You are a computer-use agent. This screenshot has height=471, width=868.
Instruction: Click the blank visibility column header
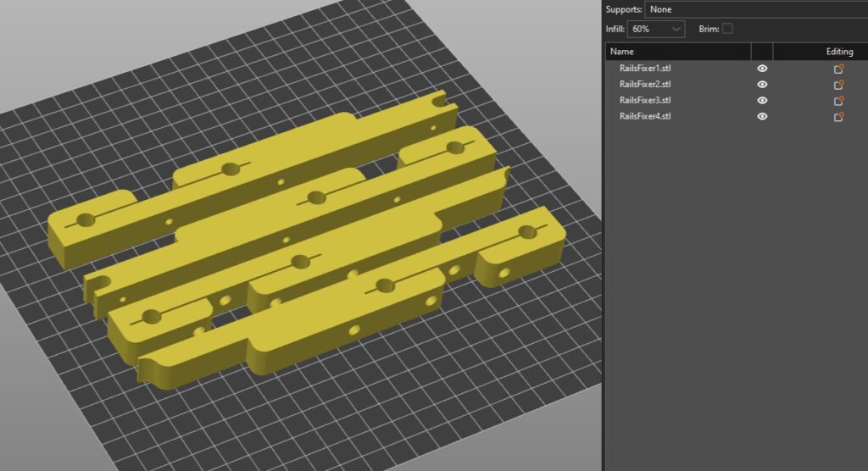pos(762,52)
